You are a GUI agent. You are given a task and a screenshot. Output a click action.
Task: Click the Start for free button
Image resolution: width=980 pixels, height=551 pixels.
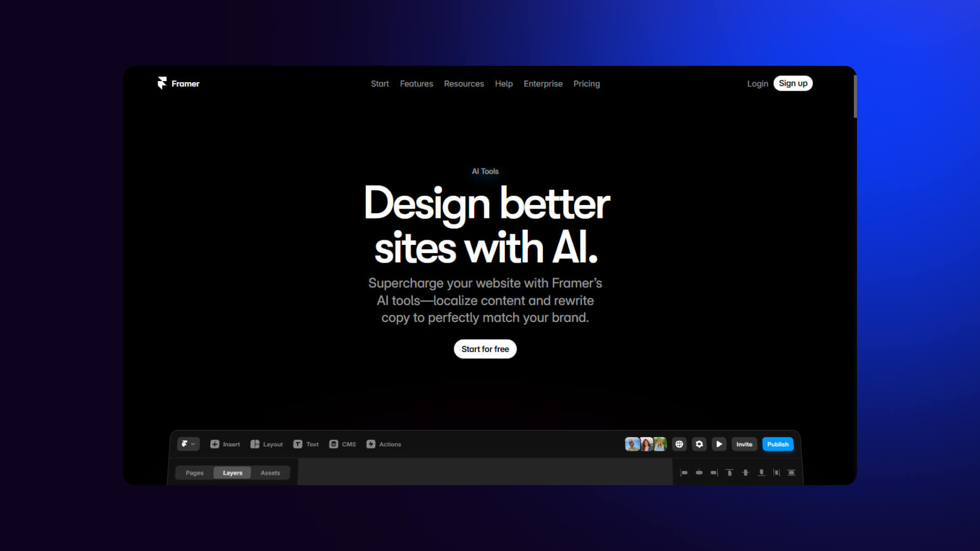(485, 349)
